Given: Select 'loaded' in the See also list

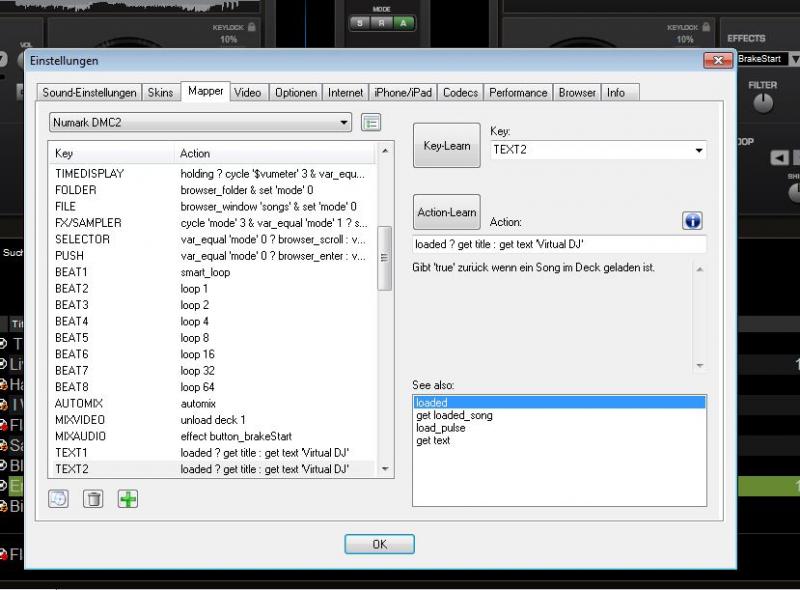Looking at the screenshot, I should click(x=559, y=402).
